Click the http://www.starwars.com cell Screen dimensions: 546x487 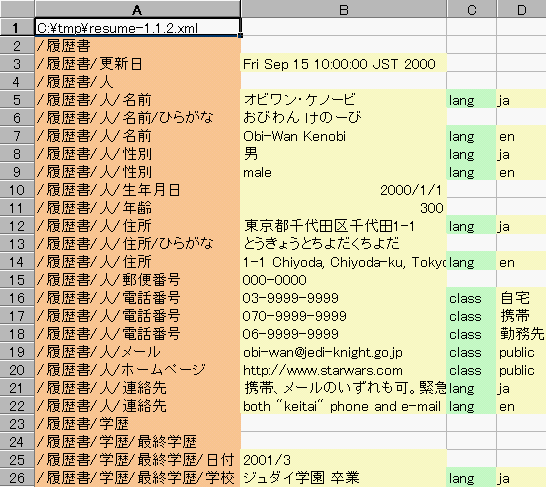(343, 370)
